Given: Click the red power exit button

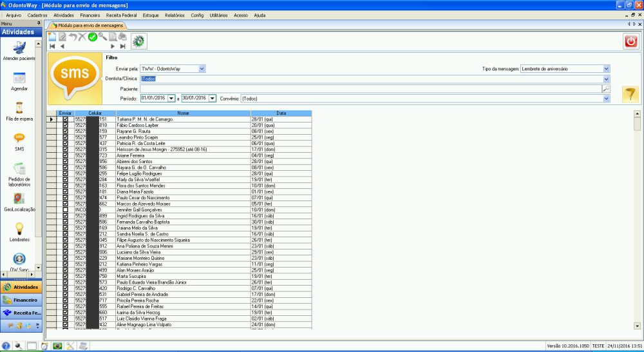Looking at the screenshot, I should tap(631, 41).
